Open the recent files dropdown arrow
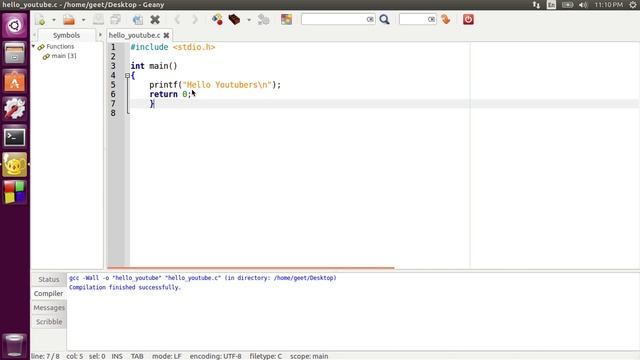The image size is (640, 360). pos(83,20)
